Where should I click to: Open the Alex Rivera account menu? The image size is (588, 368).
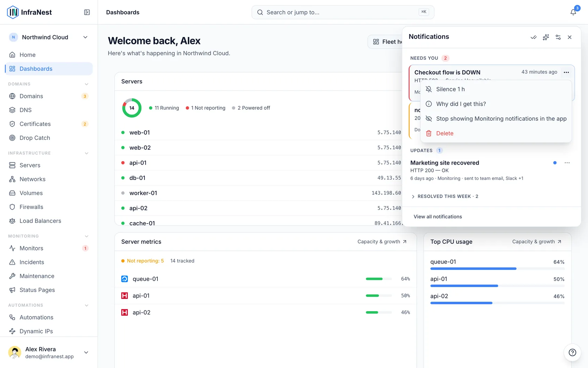[49, 352]
